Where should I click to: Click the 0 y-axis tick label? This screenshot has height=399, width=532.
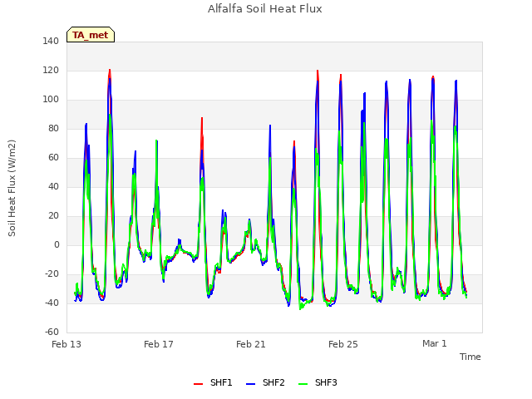57,244
